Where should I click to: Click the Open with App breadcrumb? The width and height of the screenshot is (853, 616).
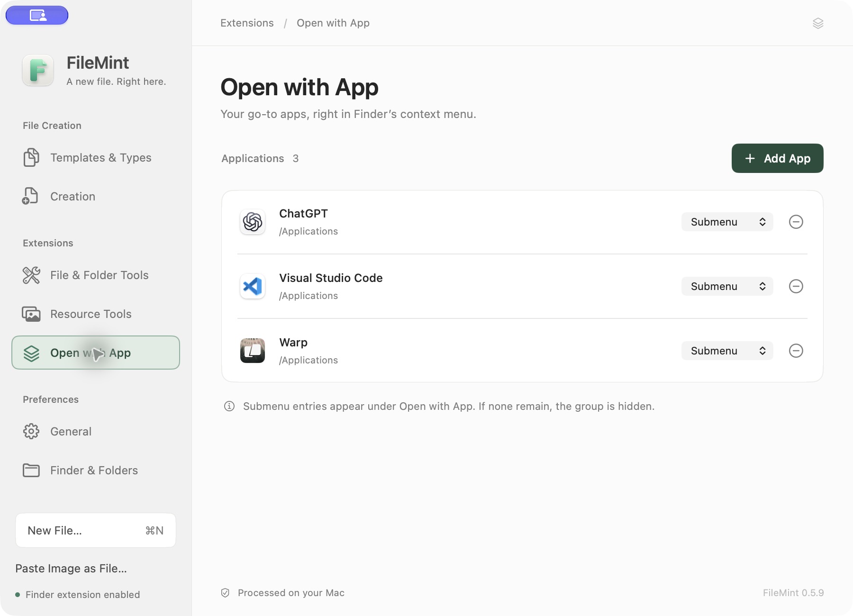coord(333,23)
